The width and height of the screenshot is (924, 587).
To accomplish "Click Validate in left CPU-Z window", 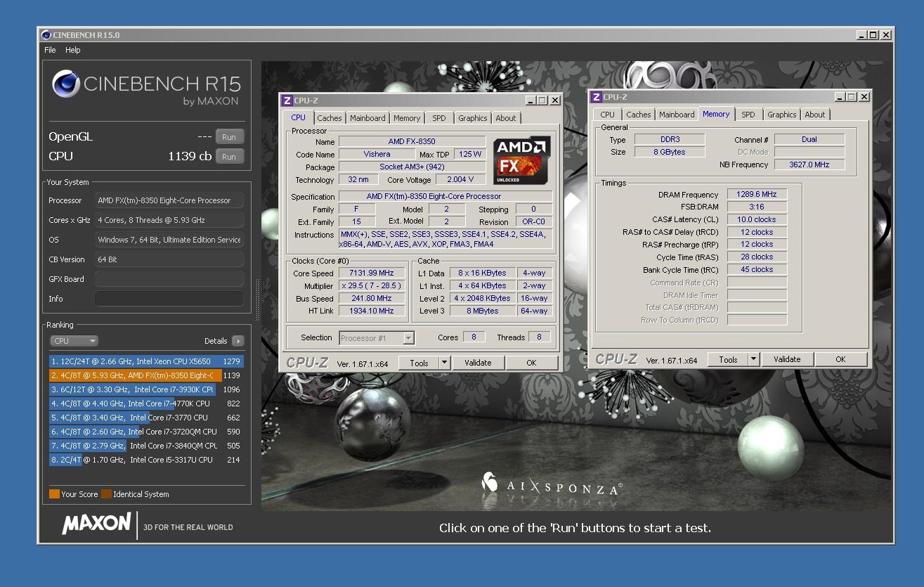I will pyautogui.click(x=478, y=363).
